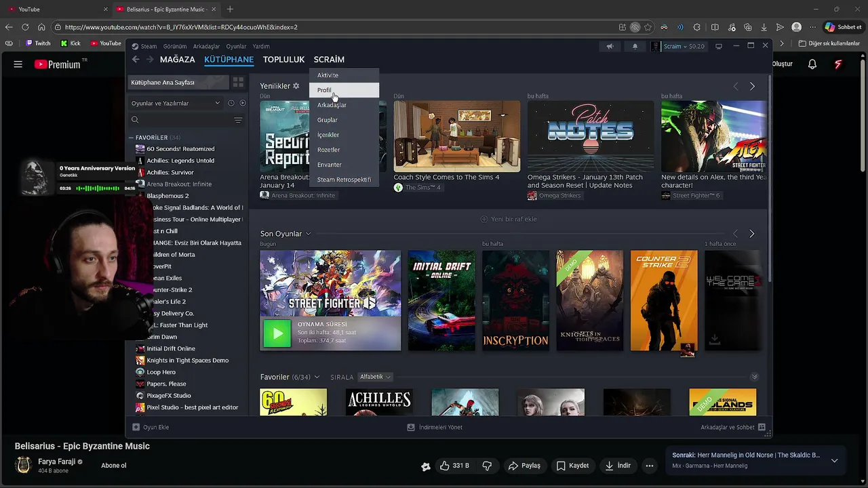
Task: Open Oyunlar ve Yazılımlar dropdown
Action: [176, 103]
